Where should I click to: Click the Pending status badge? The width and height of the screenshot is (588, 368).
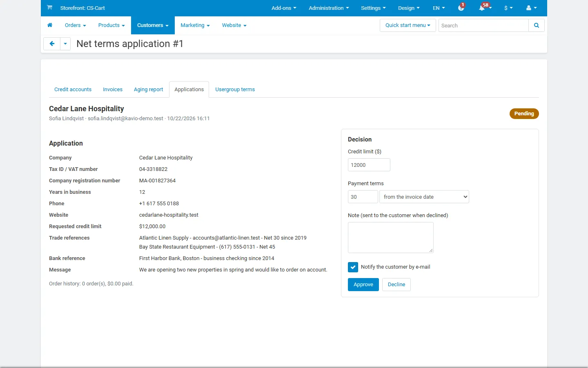(x=524, y=114)
